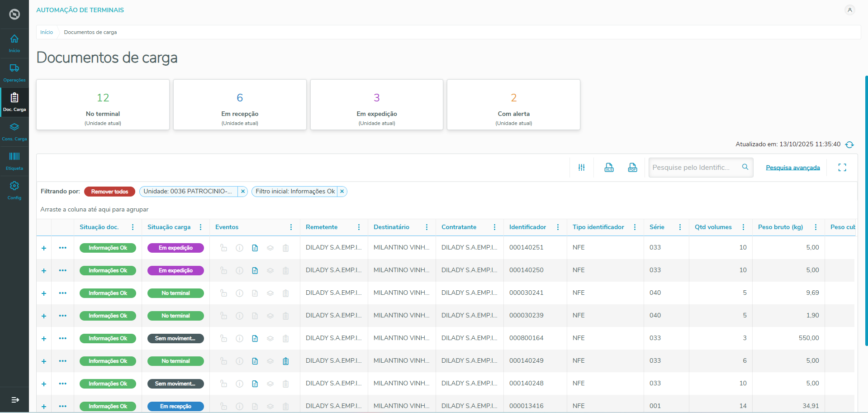Expand row for identifier 000030241
868x413 pixels.
point(44,293)
